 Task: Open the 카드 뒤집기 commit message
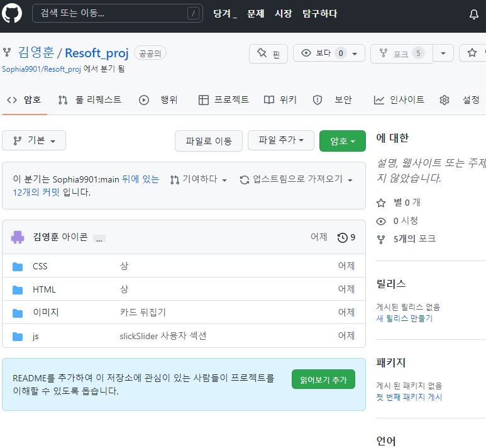pyautogui.click(x=143, y=312)
